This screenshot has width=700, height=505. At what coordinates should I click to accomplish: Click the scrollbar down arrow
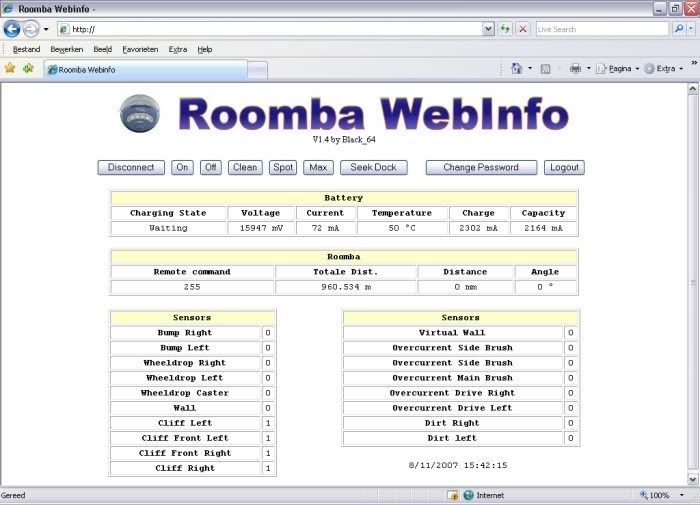point(692,480)
